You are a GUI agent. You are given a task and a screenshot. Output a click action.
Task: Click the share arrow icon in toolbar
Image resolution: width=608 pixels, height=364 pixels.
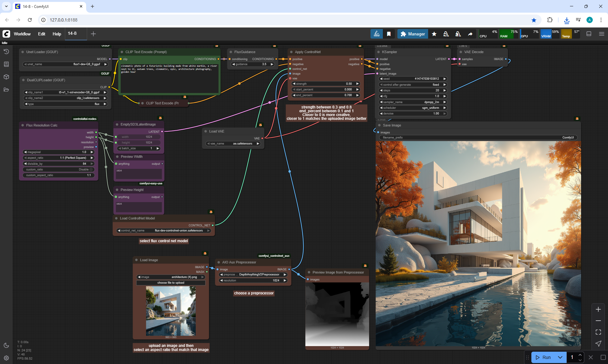click(470, 34)
